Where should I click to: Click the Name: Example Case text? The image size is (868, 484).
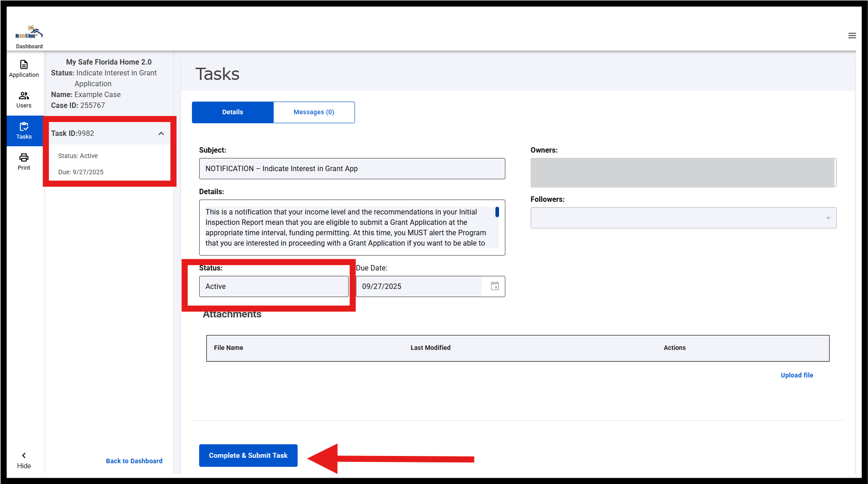click(86, 95)
